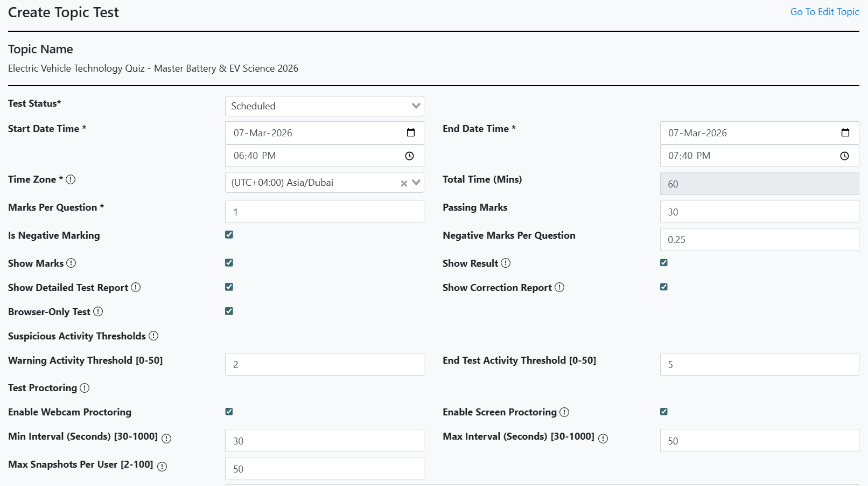Click the Browser-Only Test info icon
Image resolution: width=868 pixels, height=486 pixels.
(99, 311)
